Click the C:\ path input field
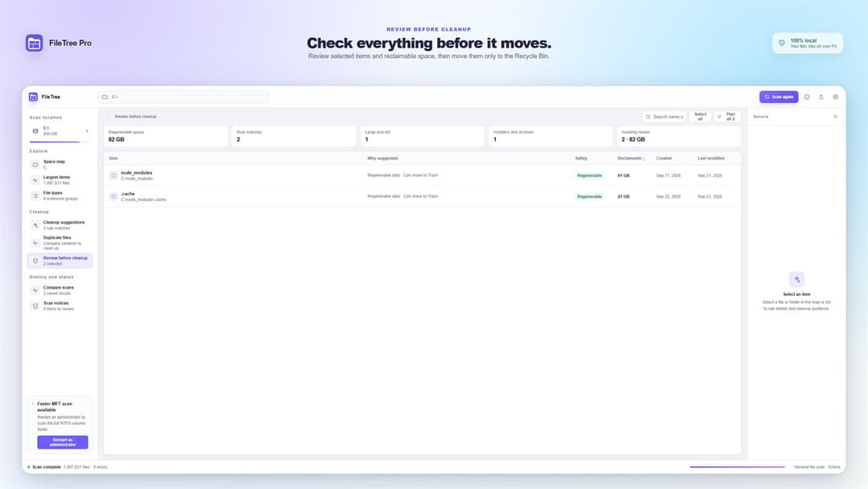Image resolution: width=868 pixels, height=489 pixels. tap(183, 97)
